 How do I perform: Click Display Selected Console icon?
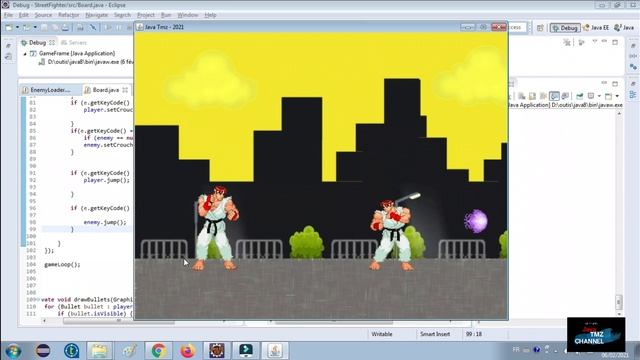tap(591, 96)
